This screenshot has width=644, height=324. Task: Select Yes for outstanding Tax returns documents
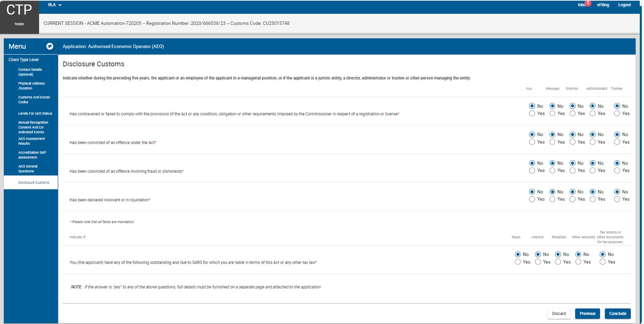coord(602,262)
